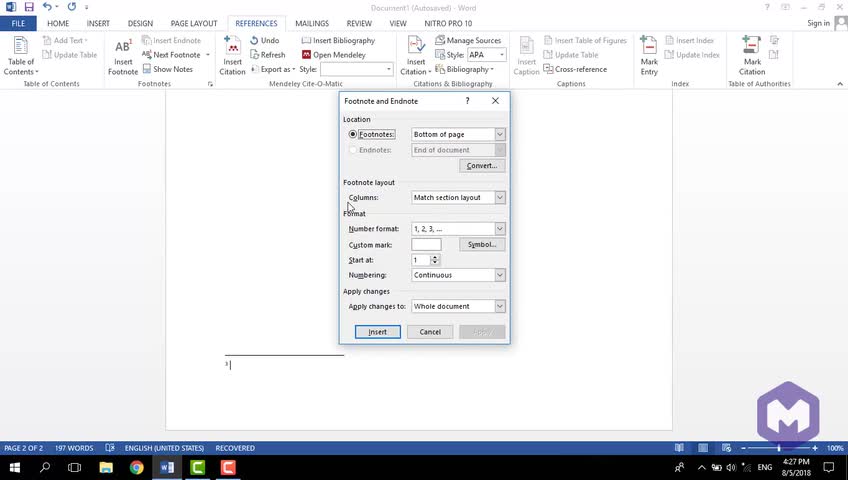
Task: Close the Footnote and Endnote dialog
Action: point(495,101)
